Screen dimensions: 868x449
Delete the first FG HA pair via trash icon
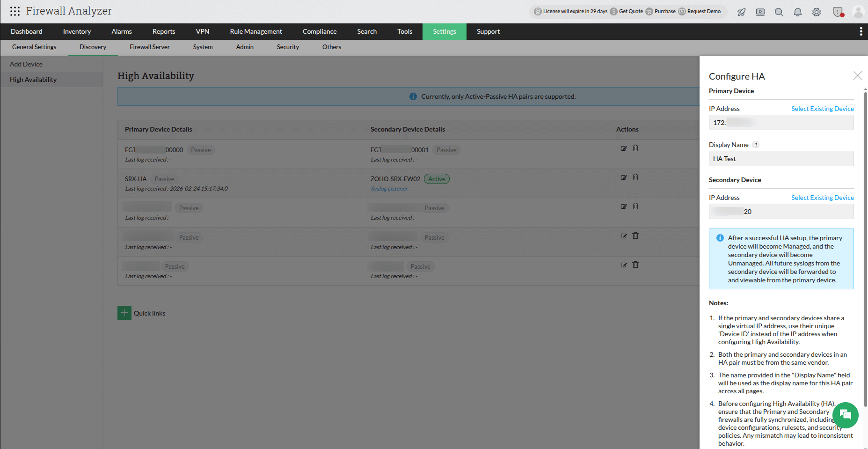(635, 147)
